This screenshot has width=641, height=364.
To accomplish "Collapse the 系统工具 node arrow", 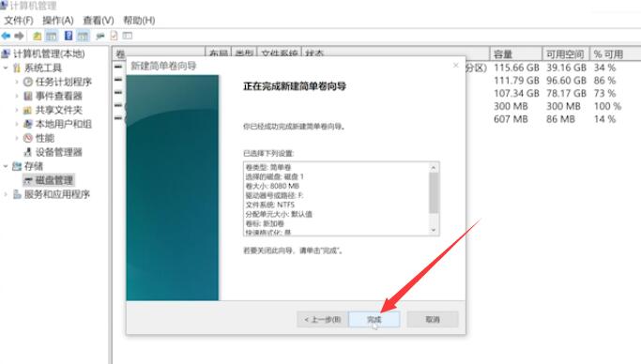I will click(x=6, y=68).
